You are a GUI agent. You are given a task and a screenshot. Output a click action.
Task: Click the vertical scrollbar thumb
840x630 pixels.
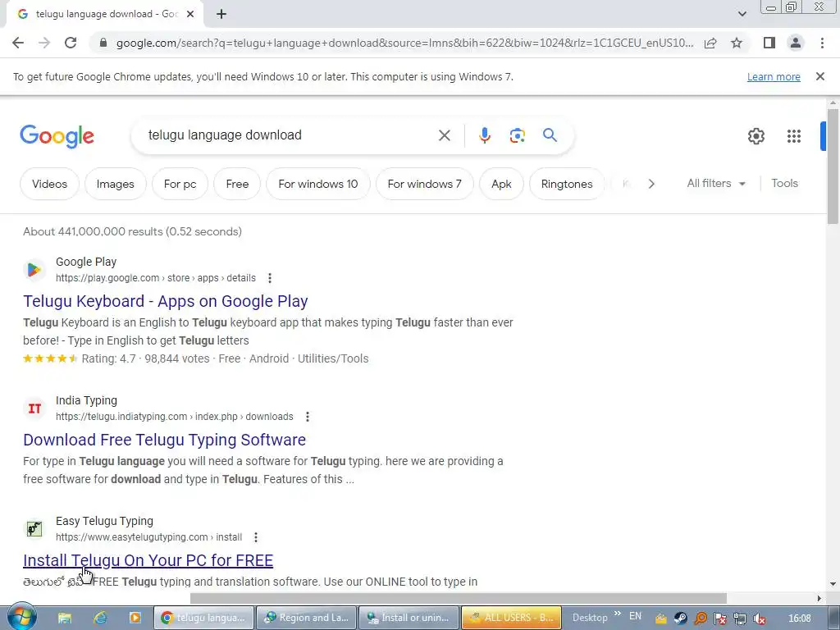pyautogui.click(x=833, y=166)
